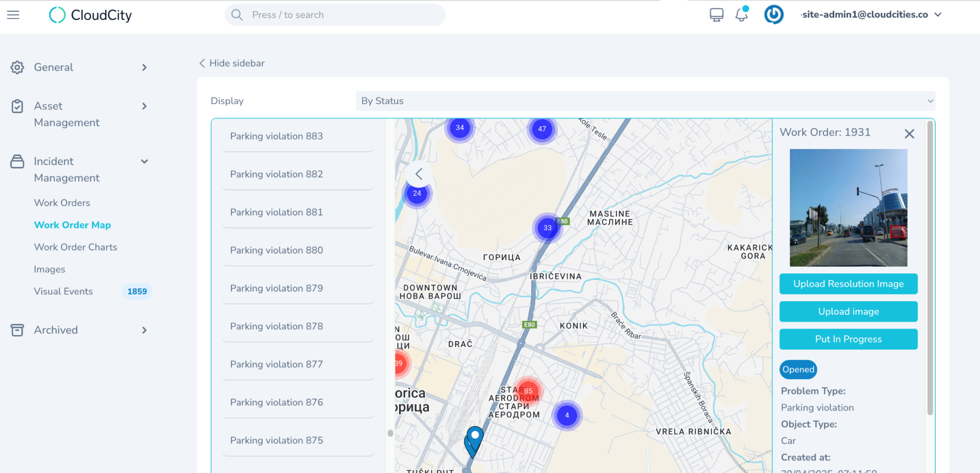
Task: Click the map cluster labeled 47
Action: tap(542, 129)
